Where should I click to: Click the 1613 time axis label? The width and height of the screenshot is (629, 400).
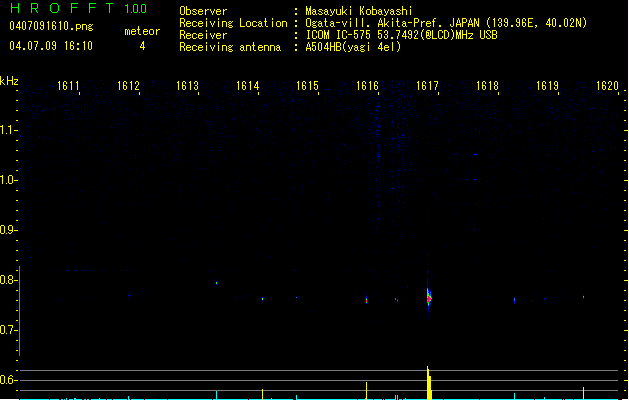click(188, 86)
